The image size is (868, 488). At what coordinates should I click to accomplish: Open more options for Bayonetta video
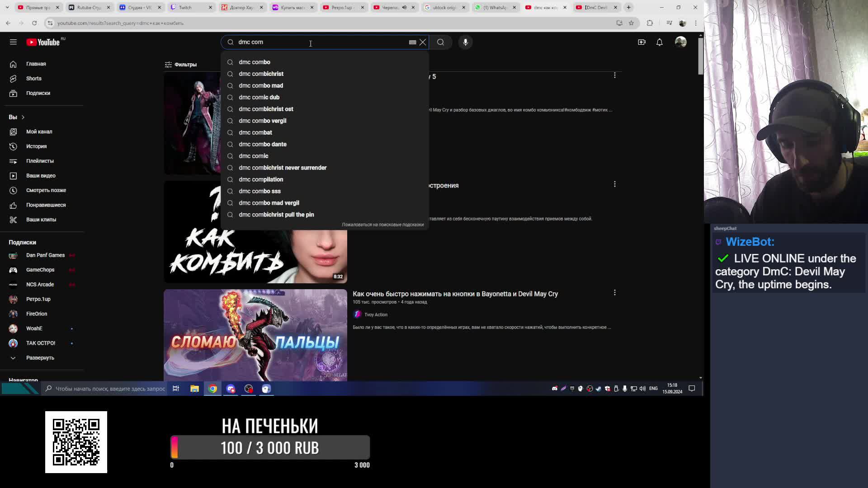pyautogui.click(x=614, y=293)
